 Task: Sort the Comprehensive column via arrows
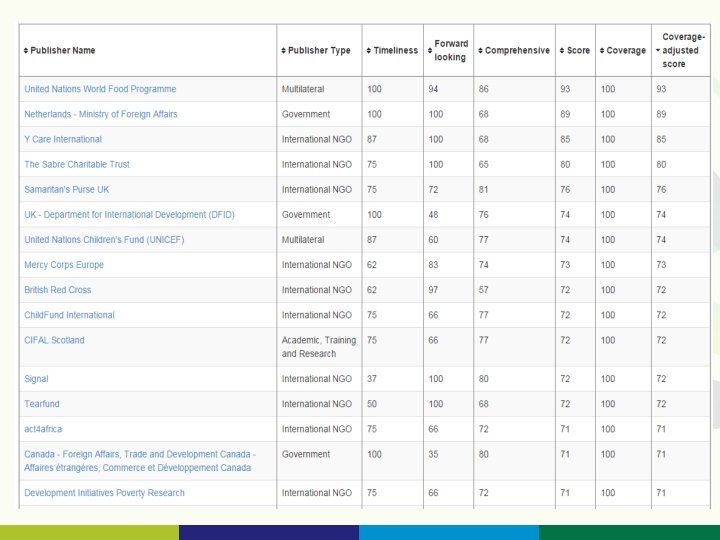(480, 51)
